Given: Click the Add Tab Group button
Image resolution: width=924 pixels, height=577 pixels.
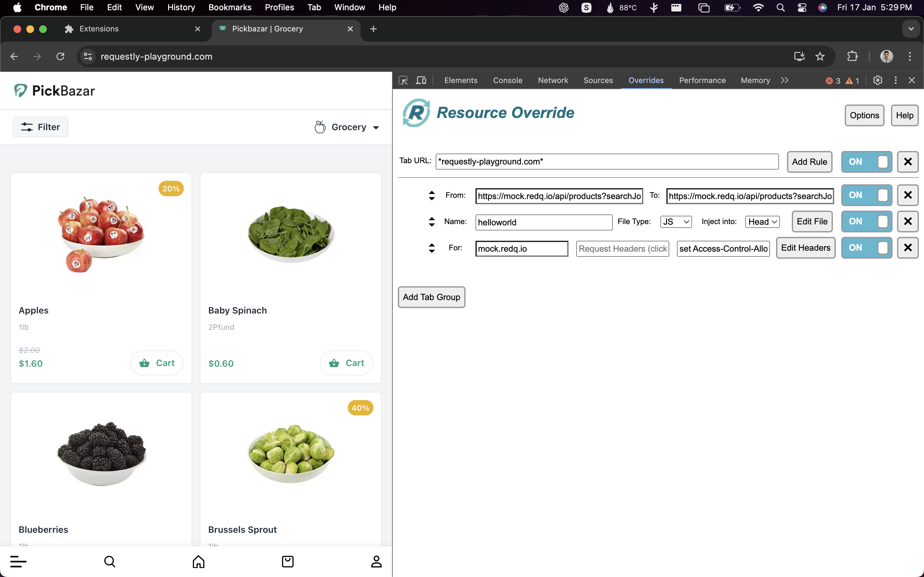Looking at the screenshot, I should click(x=432, y=297).
